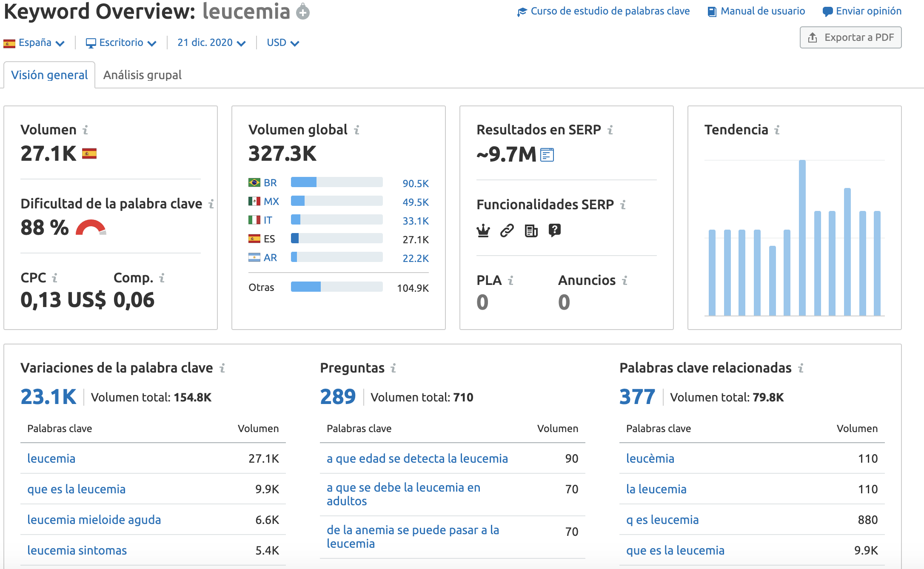Click the info icon beside Tendencia
Image resolution: width=924 pixels, height=569 pixels.
(x=777, y=130)
